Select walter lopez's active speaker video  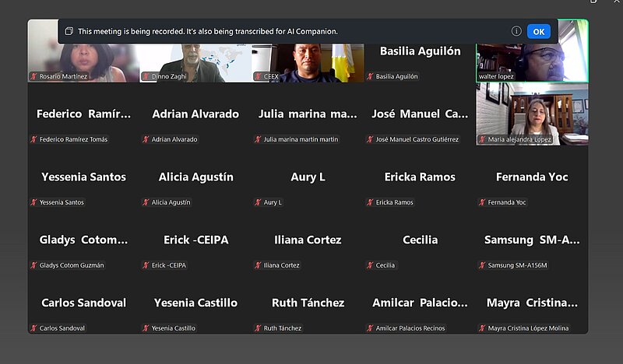532,56
